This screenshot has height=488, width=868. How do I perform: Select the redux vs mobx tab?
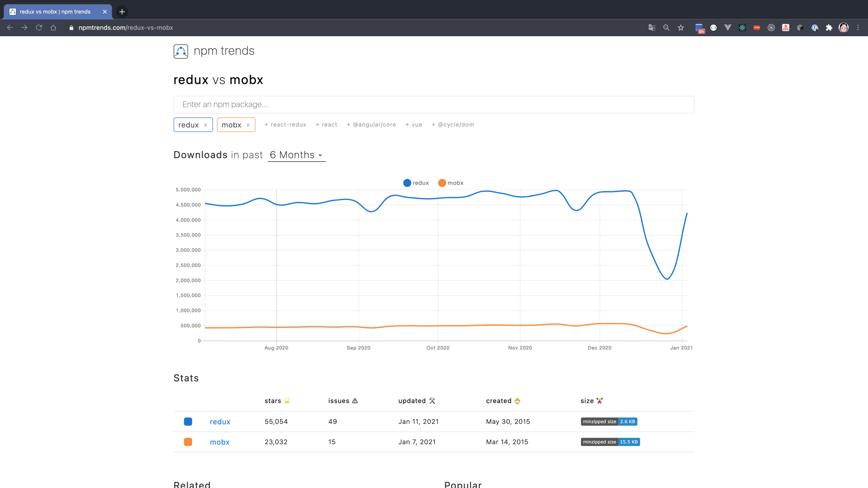[x=55, y=12]
